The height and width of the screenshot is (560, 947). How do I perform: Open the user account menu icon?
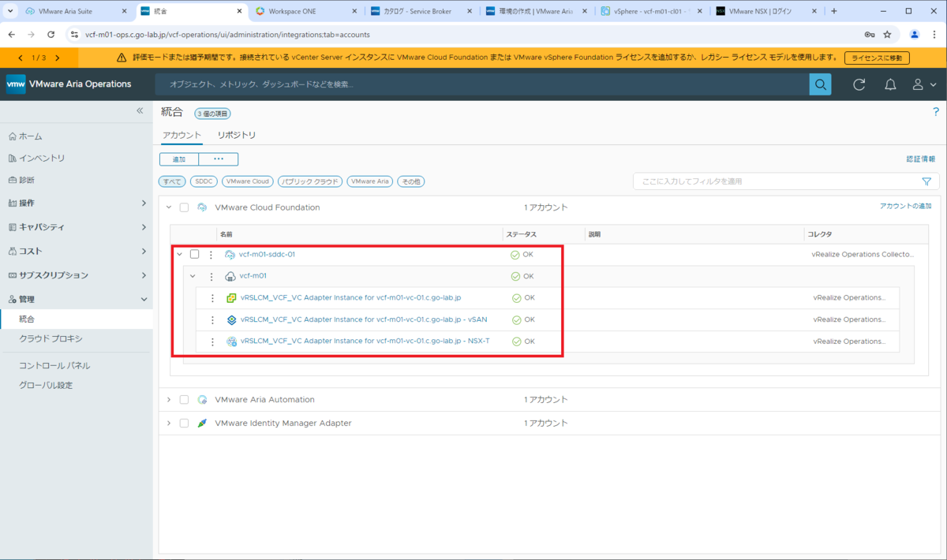(919, 84)
